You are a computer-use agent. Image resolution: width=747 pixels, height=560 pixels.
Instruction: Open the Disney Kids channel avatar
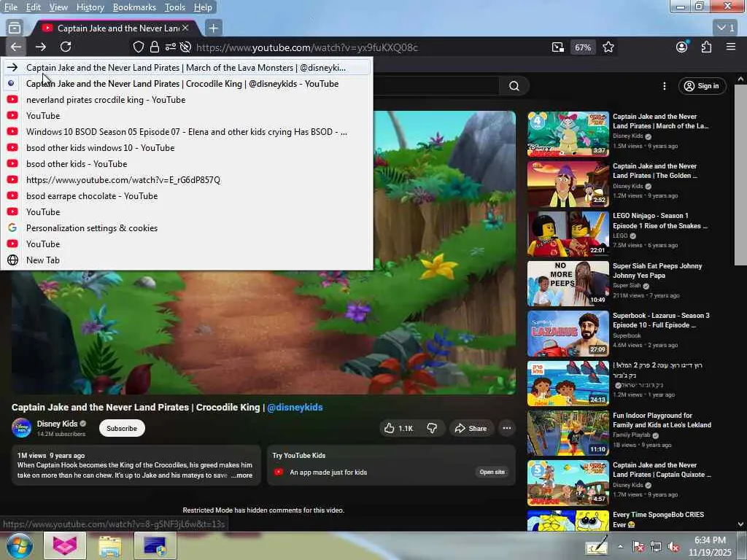[21, 427]
